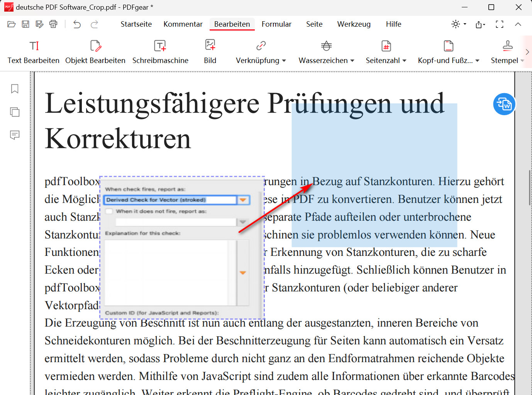This screenshot has height=395, width=532.
Task: Click the blue convert-to-Word floating icon
Action: click(504, 104)
